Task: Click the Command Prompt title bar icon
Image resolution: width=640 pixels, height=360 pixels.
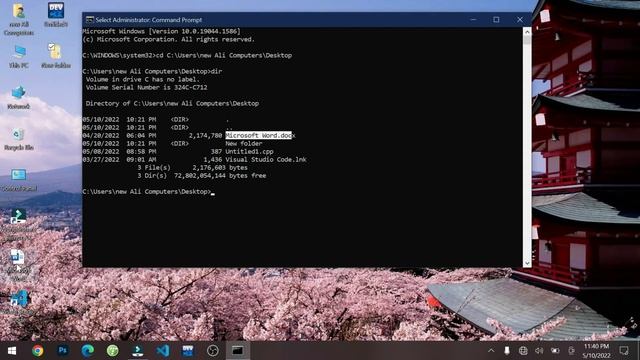Action: 90,20
